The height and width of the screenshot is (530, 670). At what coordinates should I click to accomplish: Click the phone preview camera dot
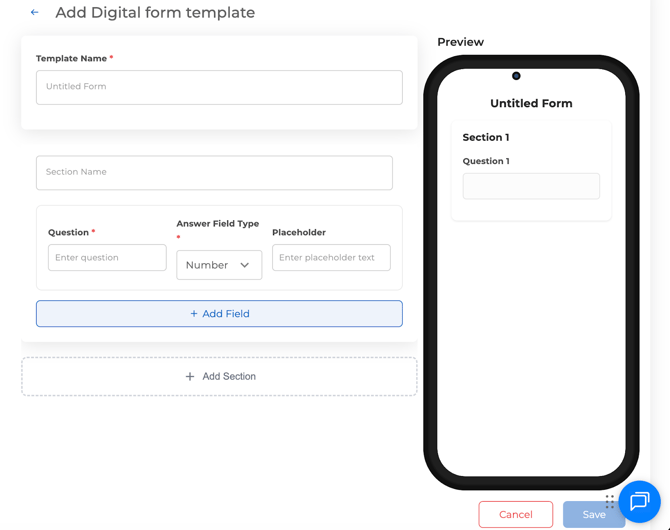tap(516, 76)
